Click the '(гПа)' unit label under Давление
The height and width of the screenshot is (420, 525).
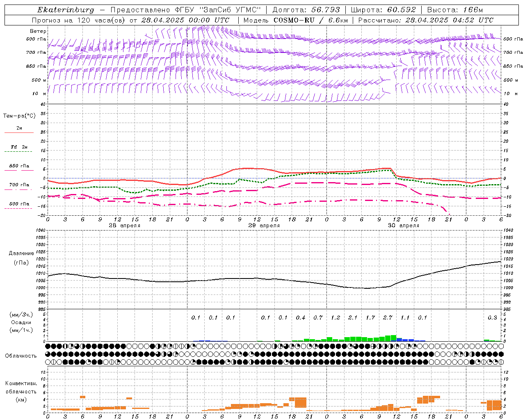pos(21,263)
